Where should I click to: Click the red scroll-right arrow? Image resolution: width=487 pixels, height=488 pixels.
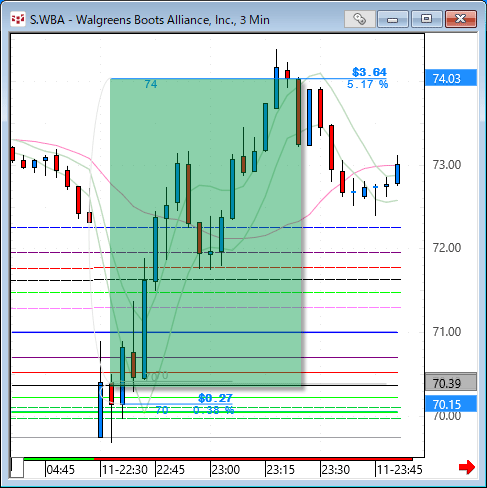click(x=467, y=467)
